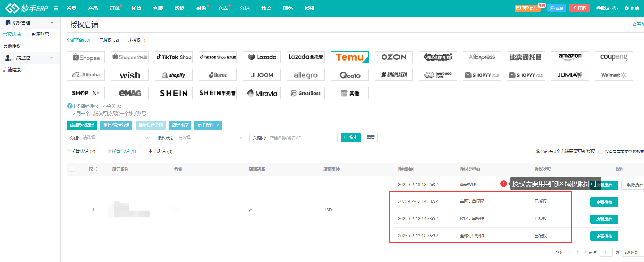Screen dimensions: 644x262
Task: Open the 仓库 top menu
Action: [223, 8]
